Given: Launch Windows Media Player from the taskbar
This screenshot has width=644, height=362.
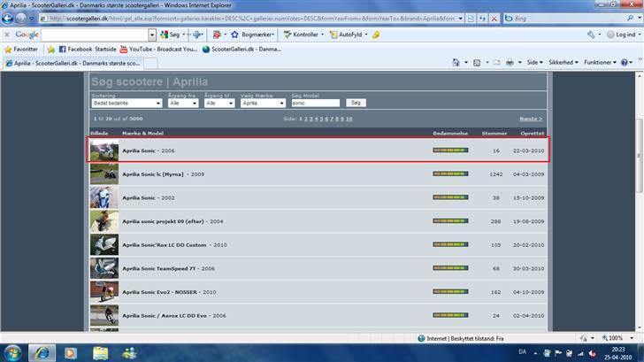Looking at the screenshot, I should coord(71,352).
